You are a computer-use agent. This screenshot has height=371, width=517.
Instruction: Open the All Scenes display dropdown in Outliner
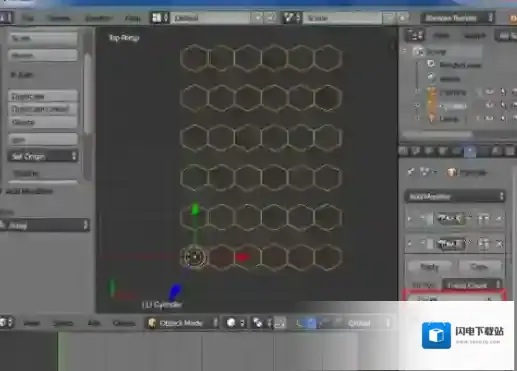pos(506,35)
